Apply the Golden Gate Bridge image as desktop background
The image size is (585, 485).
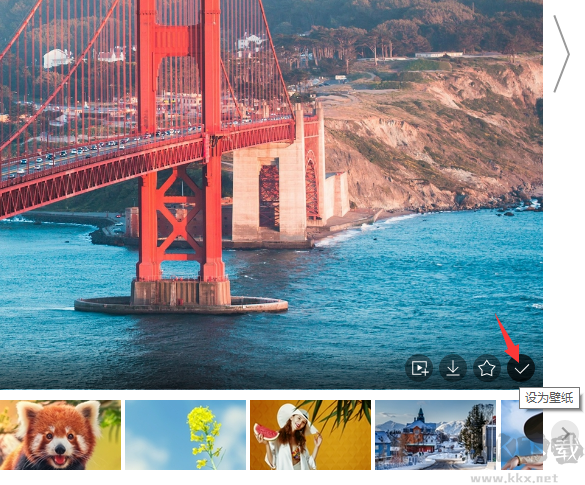pyautogui.click(x=521, y=368)
